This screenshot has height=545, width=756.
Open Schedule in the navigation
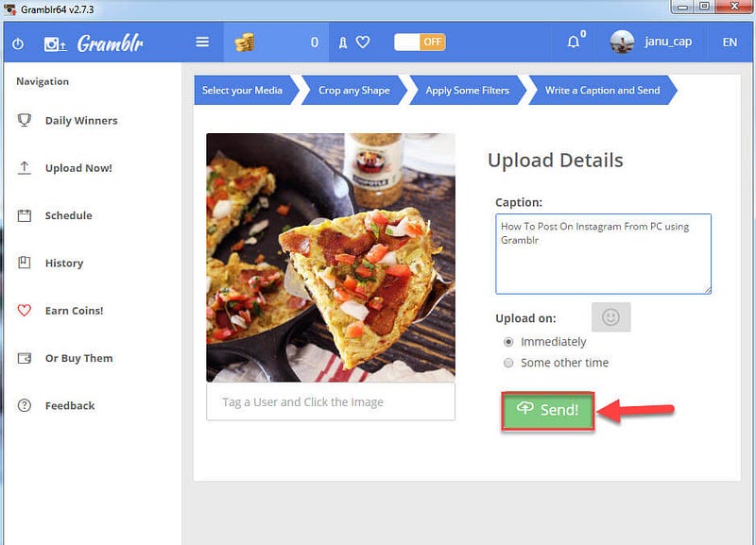[x=68, y=215]
